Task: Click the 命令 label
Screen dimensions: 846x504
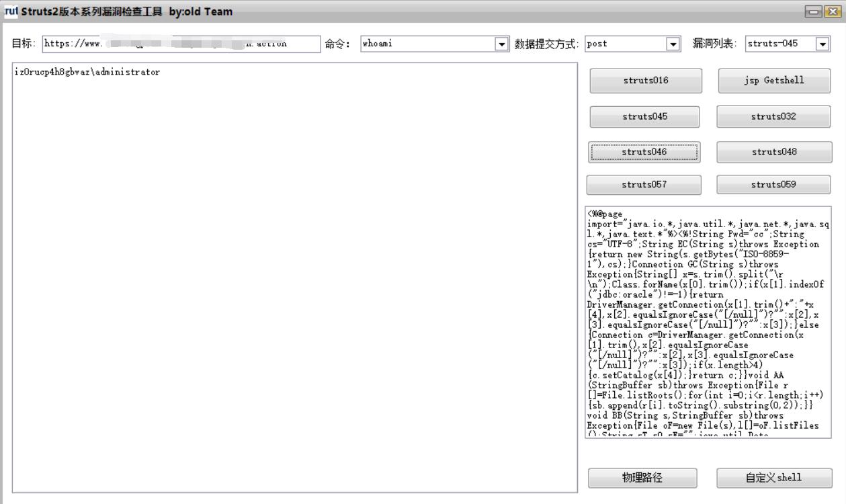Action: (339, 44)
